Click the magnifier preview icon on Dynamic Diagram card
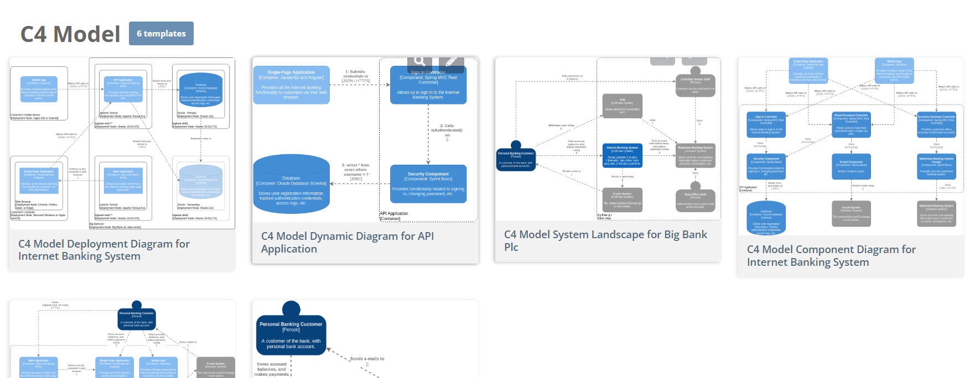This screenshot has width=980, height=378. click(420, 61)
